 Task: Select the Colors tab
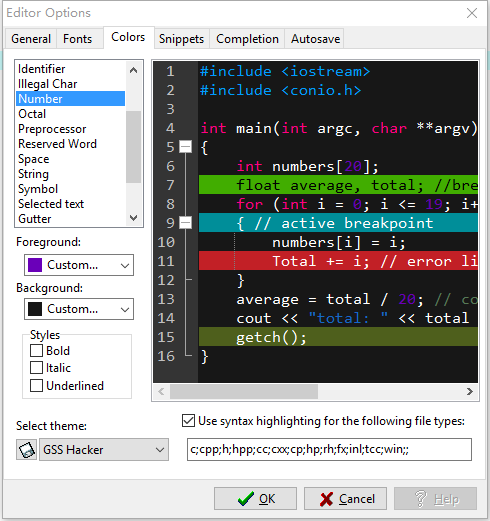coord(128,37)
